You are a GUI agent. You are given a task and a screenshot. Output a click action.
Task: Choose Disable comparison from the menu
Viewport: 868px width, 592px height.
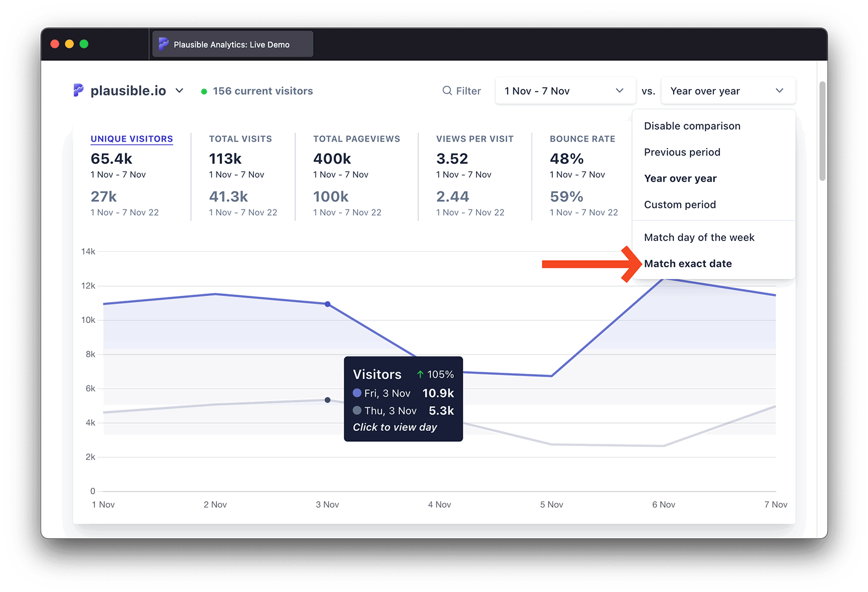(692, 126)
